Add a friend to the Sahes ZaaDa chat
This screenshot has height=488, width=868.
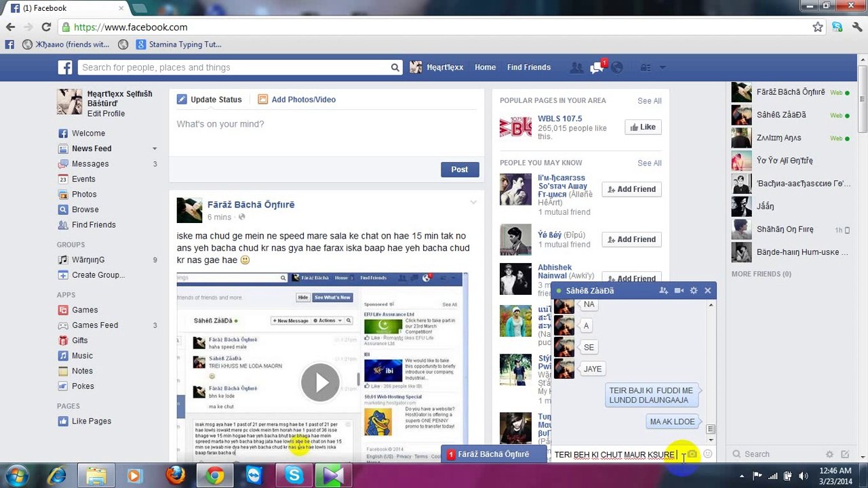point(663,291)
